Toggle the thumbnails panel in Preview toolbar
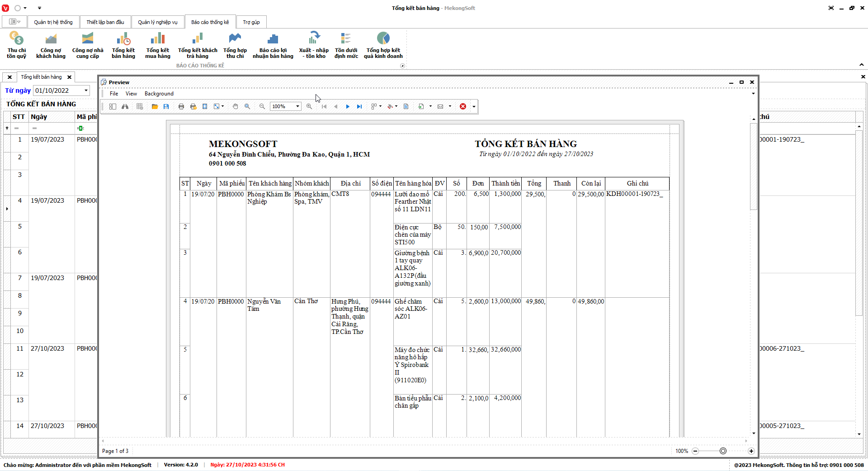The width and height of the screenshot is (868, 471). click(x=113, y=106)
